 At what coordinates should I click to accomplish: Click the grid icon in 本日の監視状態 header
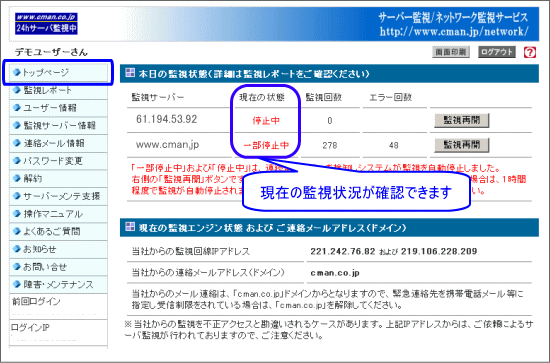tap(130, 73)
